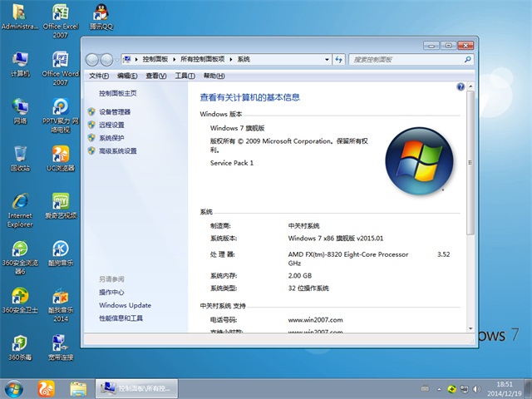Open 高级系统设置 link

click(118, 151)
